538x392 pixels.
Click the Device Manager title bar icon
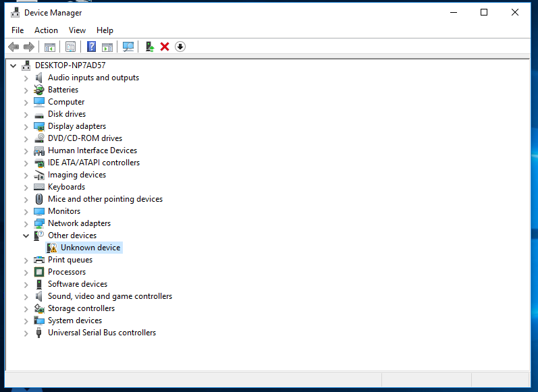click(x=15, y=13)
